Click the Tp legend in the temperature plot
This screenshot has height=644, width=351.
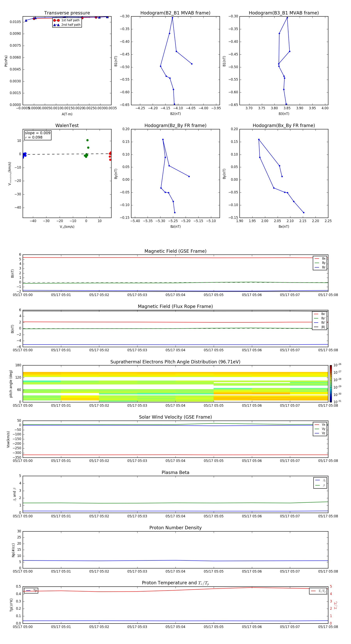tap(31, 591)
